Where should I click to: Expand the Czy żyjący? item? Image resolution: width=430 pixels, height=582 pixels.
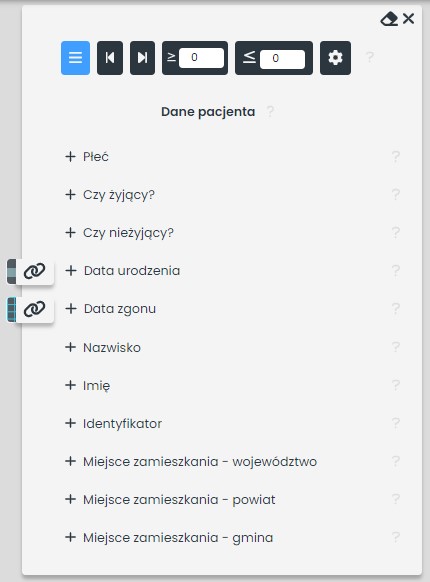coord(110,194)
